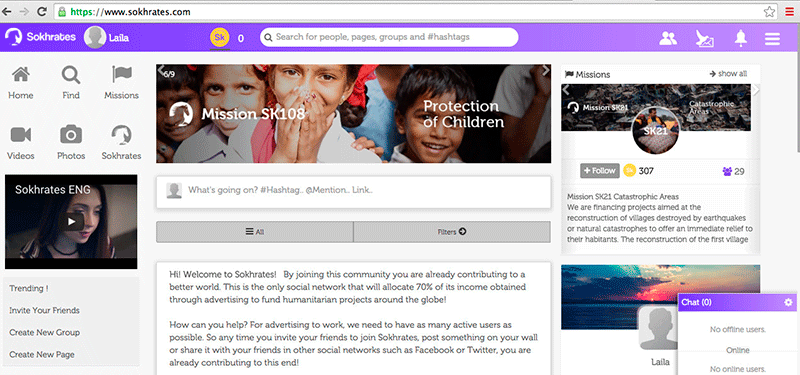Viewport: 800px width, 375px height.
Task: Open the Videos camera icon
Action: tap(21, 135)
